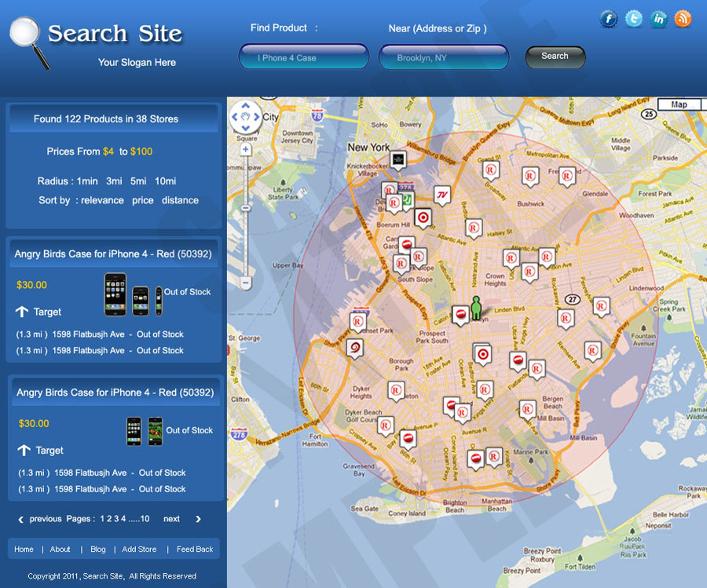Click the magnifying glass site logo
707x588 pixels.
click(x=29, y=43)
